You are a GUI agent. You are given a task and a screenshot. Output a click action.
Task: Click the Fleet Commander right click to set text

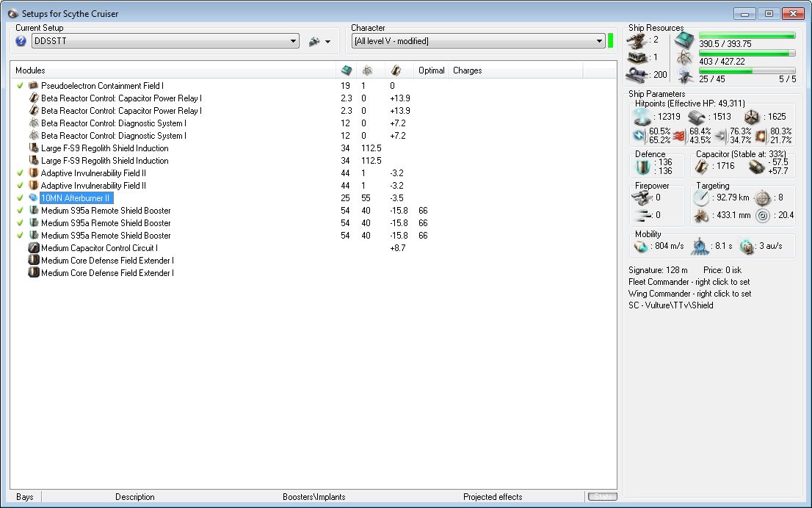pyautogui.click(x=689, y=282)
